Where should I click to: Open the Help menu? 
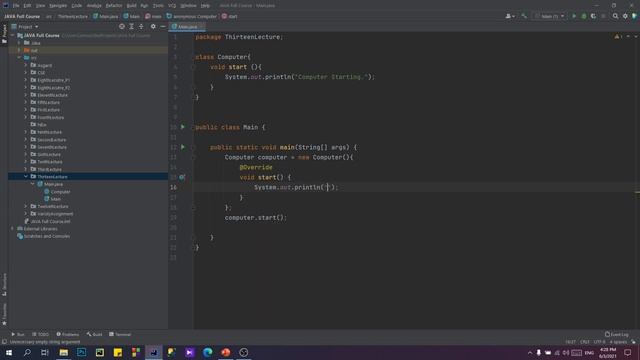coord(205,6)
